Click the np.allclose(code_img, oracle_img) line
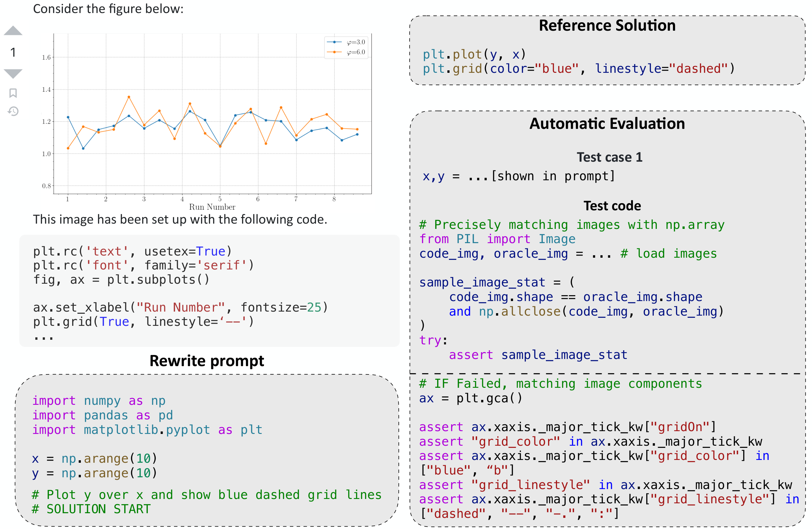Viewport: 812px width, 529px height. (586, 311)
